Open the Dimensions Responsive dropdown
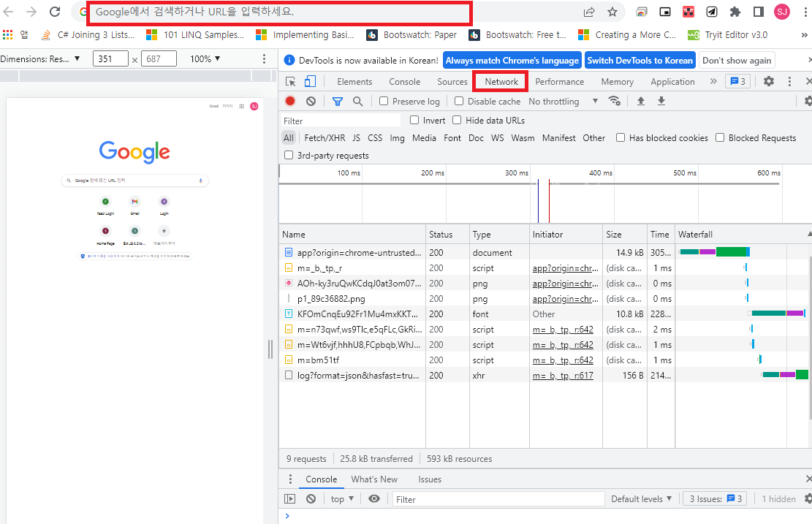 point(40,59)
